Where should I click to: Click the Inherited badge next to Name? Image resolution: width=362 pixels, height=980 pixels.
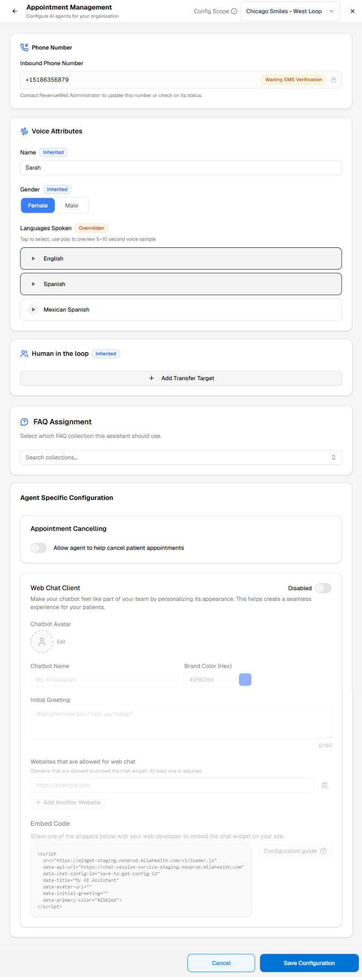click(x=53, y=153)
